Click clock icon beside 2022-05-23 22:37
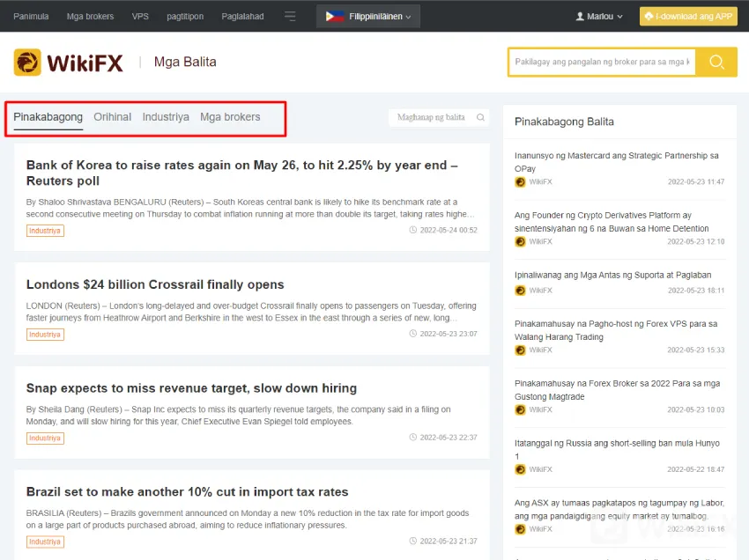The height and width of the screenshot is (560, 749). click(413, 437)
